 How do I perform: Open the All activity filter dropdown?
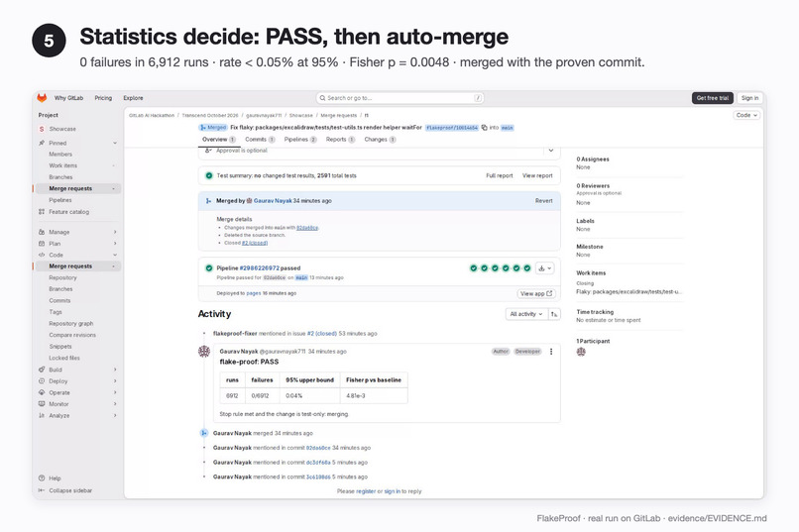tap(525, 314)
